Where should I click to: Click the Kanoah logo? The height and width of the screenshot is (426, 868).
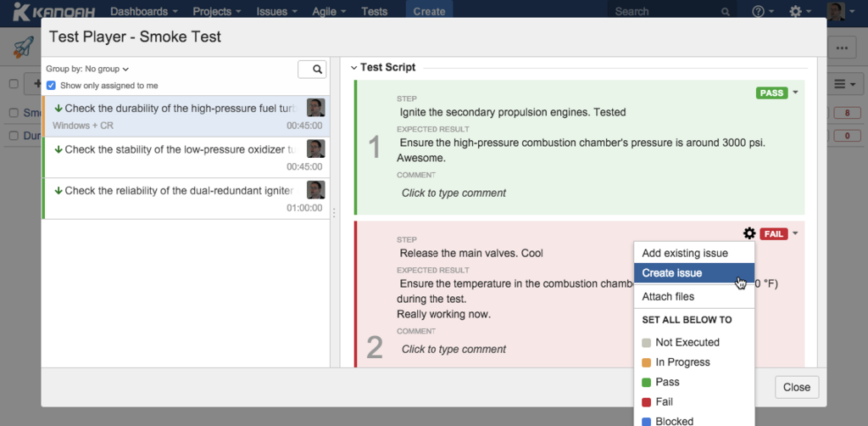[53, 11]
